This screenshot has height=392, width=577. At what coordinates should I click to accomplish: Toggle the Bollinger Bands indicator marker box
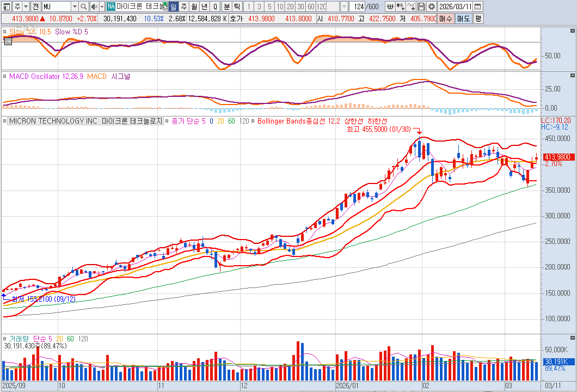254,121
